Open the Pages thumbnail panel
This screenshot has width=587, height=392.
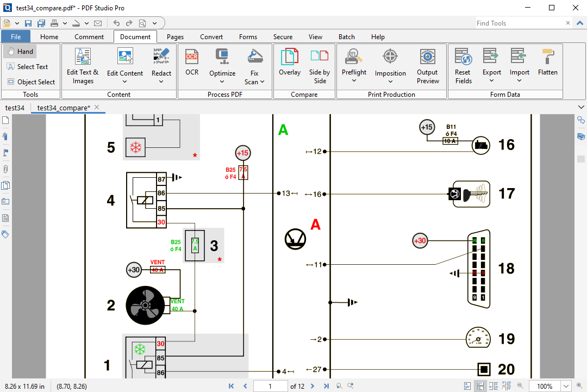click(5, 120)
